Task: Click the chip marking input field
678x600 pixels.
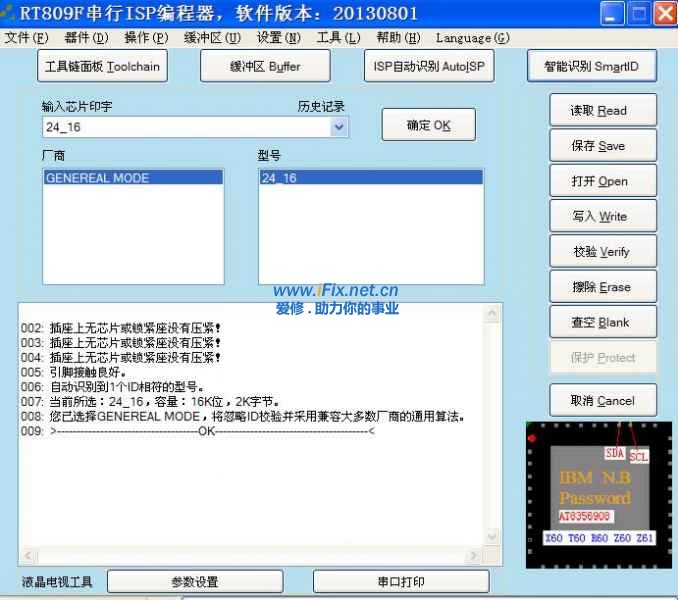Action: click(187, 127)
